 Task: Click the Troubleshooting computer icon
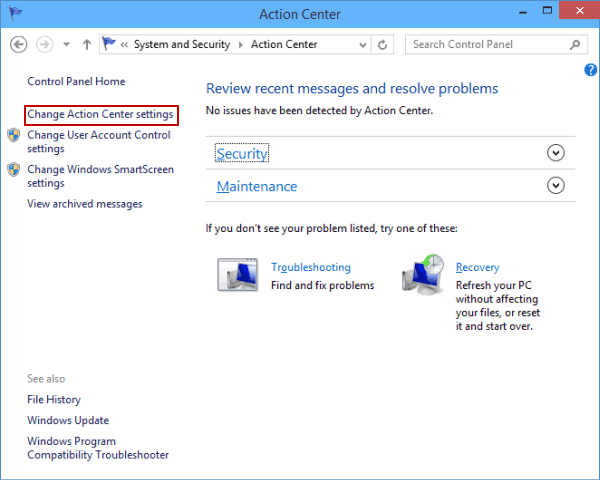pos(238,275)
